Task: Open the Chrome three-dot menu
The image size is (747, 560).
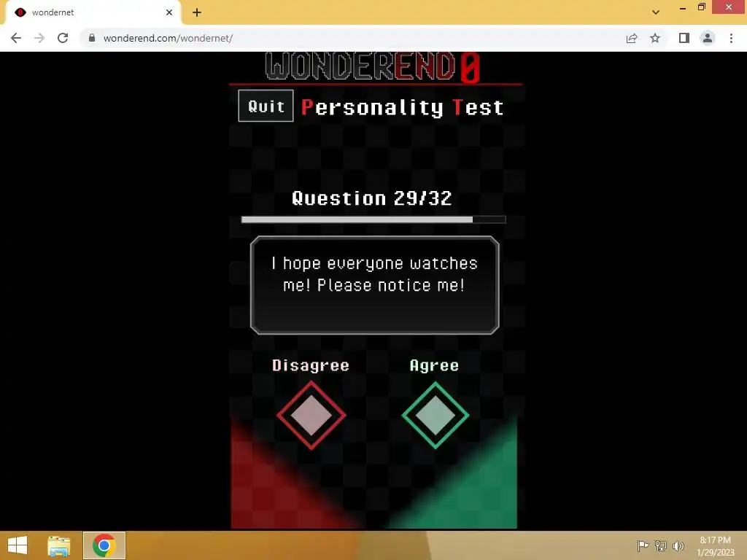Action: click(x=731, y=38)
